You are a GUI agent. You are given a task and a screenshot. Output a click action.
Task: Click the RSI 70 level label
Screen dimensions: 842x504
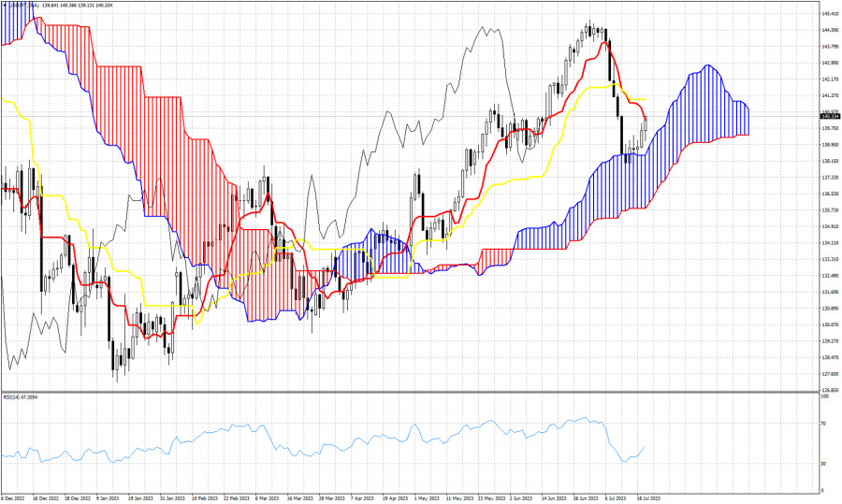pyautogui.click(x=823, y=424)
